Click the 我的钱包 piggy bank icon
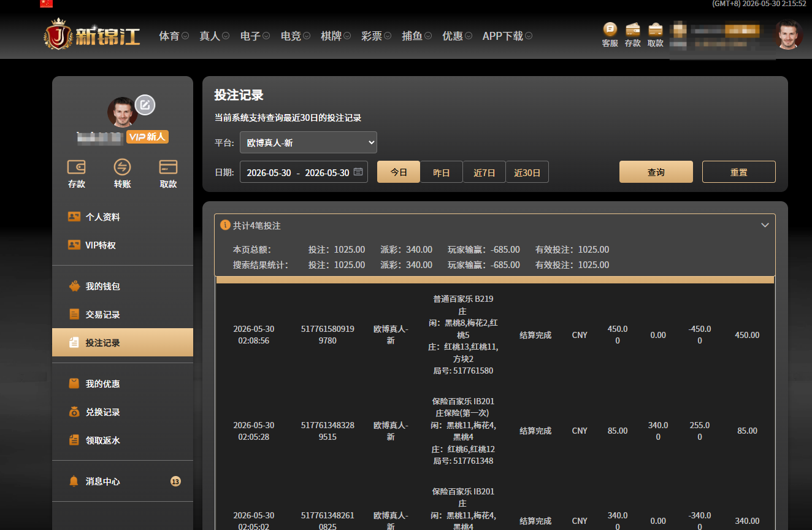The image size is (812, 530). 74,286
